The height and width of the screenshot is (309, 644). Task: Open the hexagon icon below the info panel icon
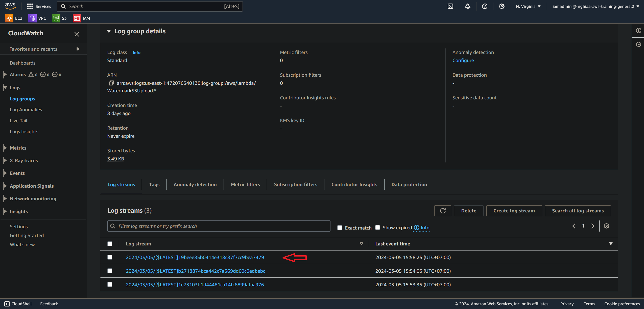coord(638,44)
